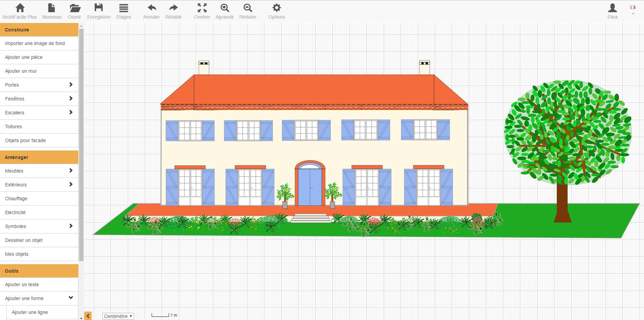Collapse the sidebar with the orange arrow

tap(88, 316)
